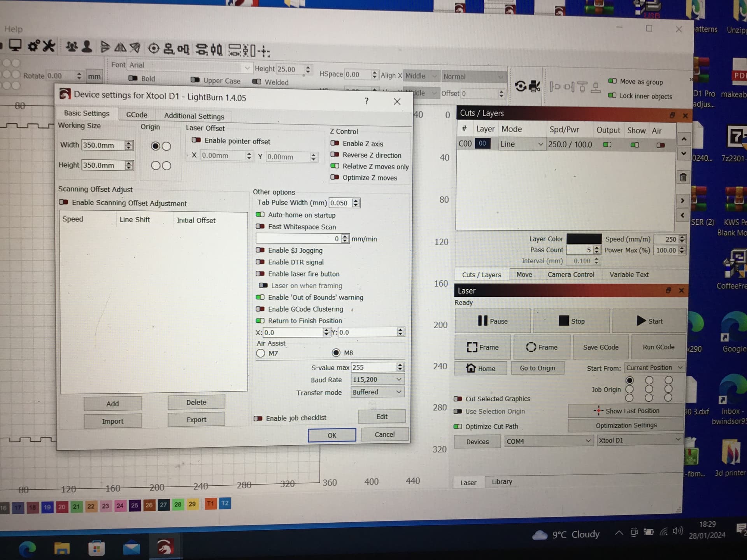Click Cancel in device settings dialog
747x560 pixels.
pos(384,434)
